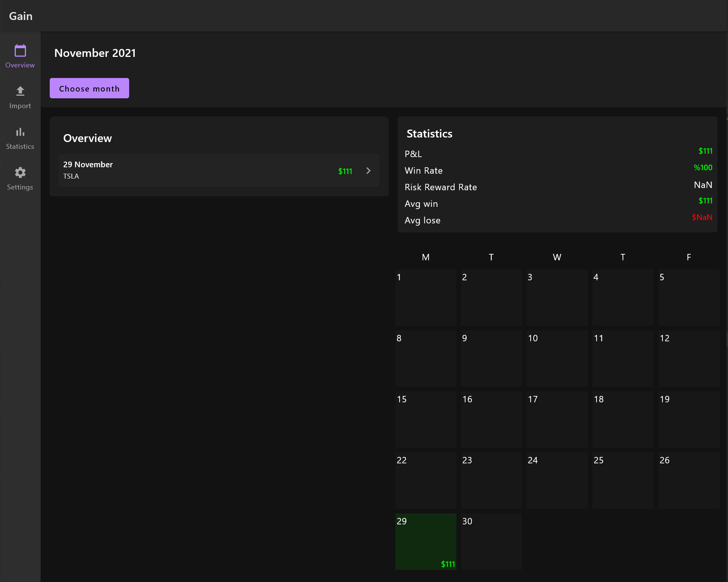The height and width of the screenshot is (582, 728).
Task: Select day 1 in the calendar
Action: (x=426, y=297)
